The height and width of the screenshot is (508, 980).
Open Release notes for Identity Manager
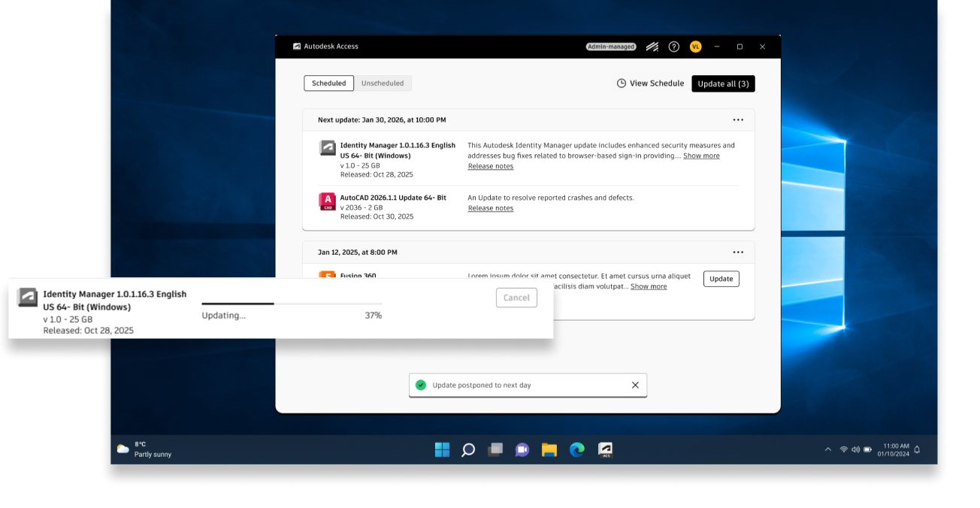[491, 167]
